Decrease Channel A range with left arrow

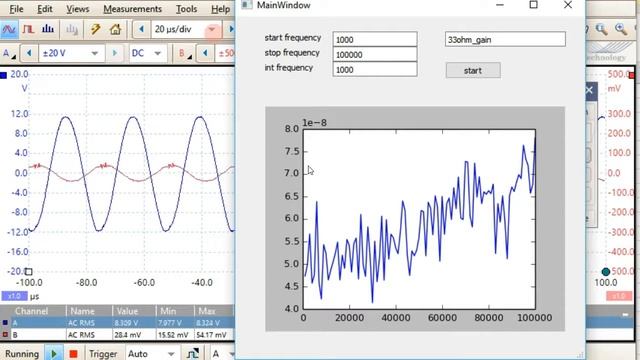point(29,53)
